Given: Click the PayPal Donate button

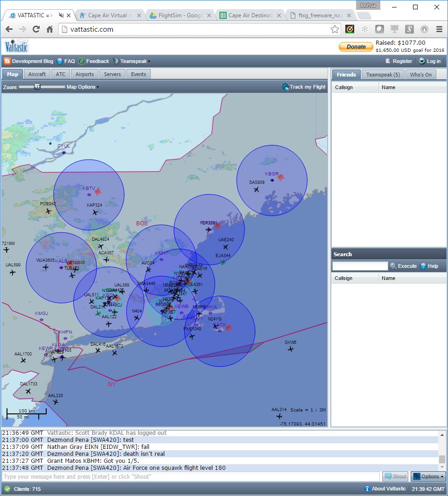Looking at the screenshot, I should point(356,47).
